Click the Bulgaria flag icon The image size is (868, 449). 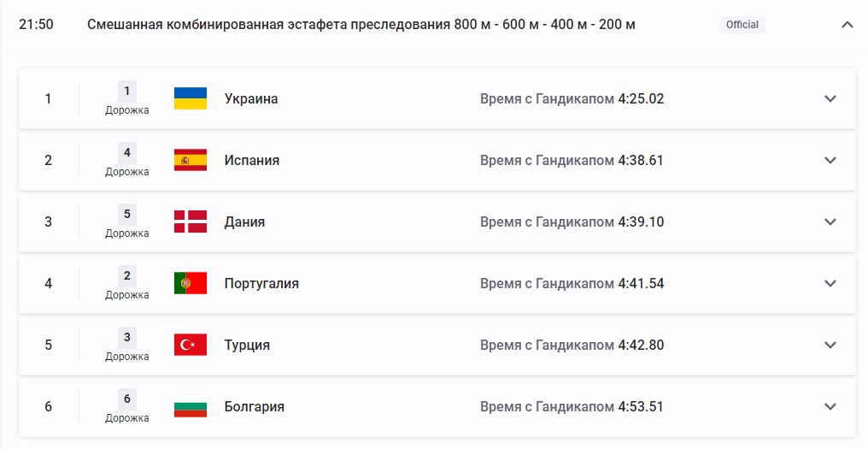coord(191,406)
